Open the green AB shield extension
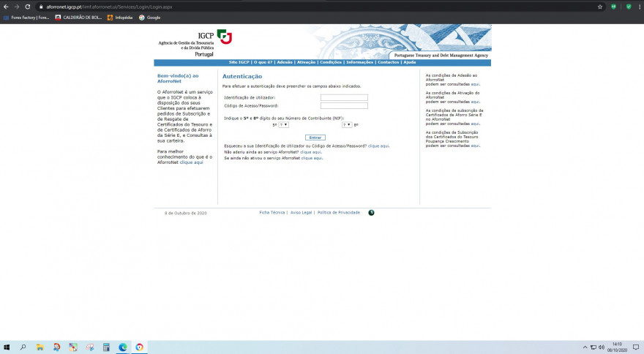Viewport: 644px width, 354px height. 613,7
